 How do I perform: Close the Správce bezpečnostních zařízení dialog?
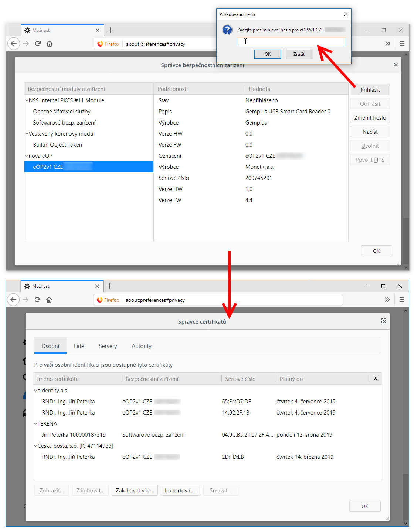pyautogui.click(x=396, y=65)
